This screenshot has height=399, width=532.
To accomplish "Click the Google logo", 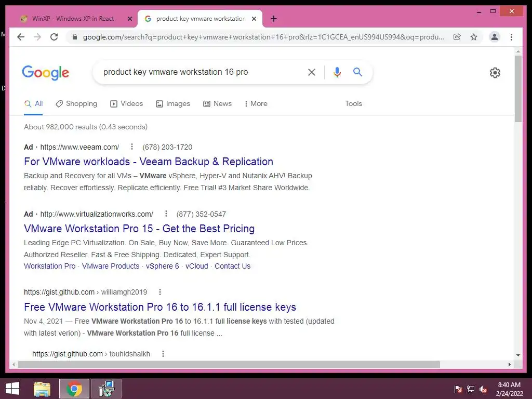I will (46, 73).
